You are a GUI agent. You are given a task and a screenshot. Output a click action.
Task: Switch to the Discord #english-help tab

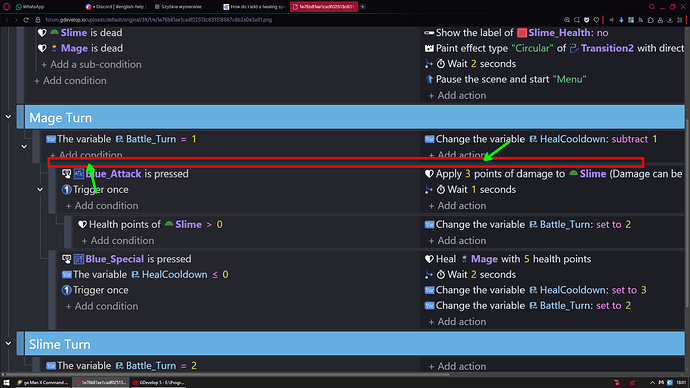point(115,7)
